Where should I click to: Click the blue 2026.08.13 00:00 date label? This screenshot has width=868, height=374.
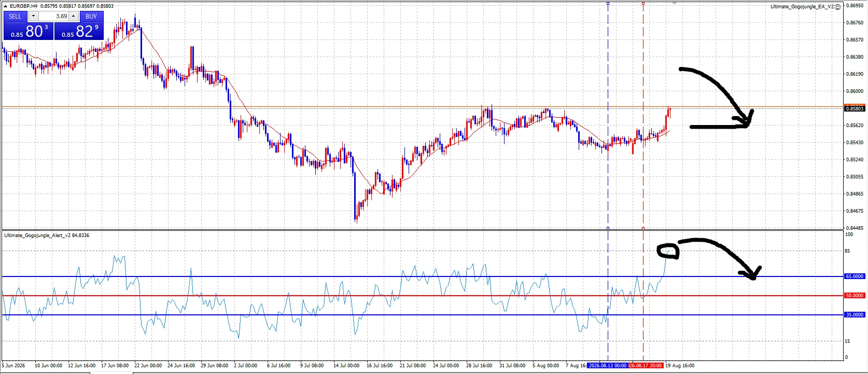[x=608, y=366]
